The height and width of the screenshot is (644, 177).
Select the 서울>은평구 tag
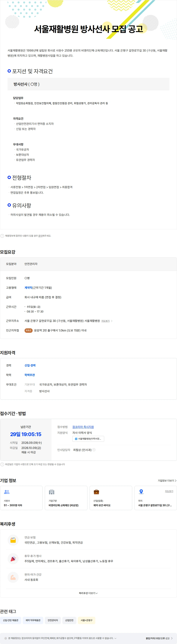click(86, 620)
